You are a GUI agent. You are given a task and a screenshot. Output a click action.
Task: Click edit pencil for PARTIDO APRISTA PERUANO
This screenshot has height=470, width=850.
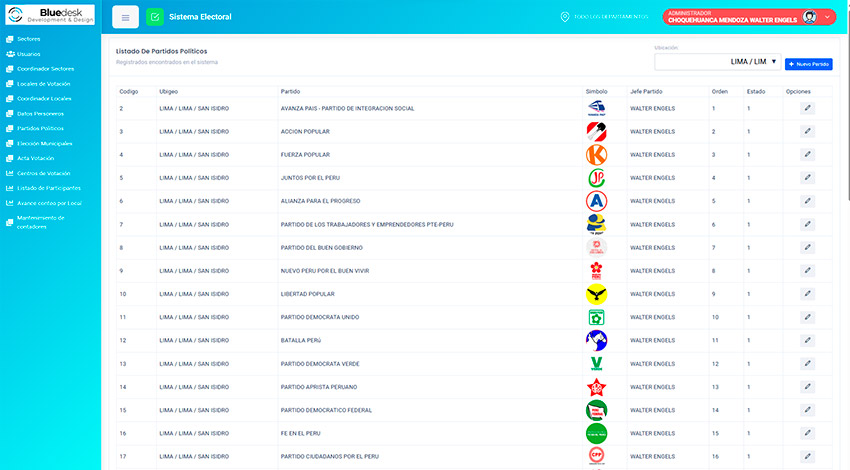pos(807,387)
